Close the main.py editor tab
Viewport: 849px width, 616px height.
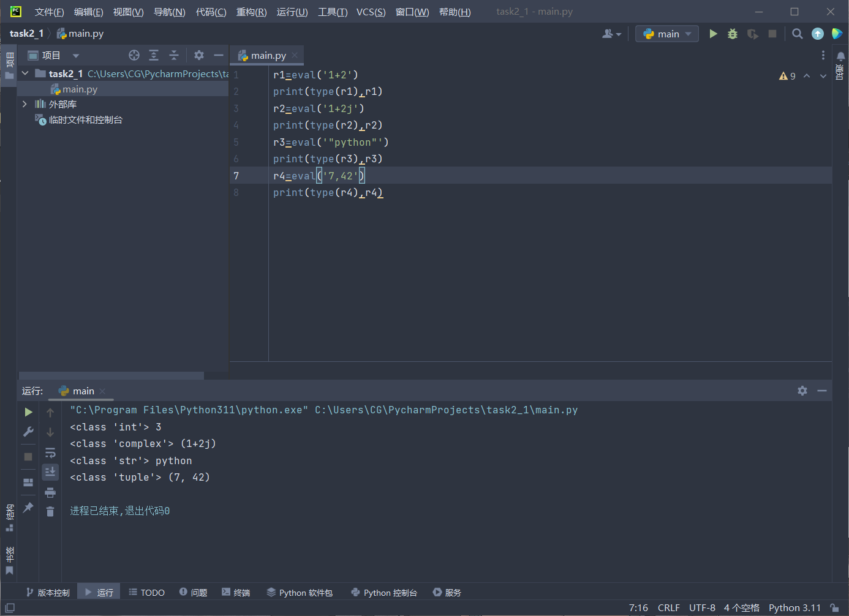pos(295,55)
